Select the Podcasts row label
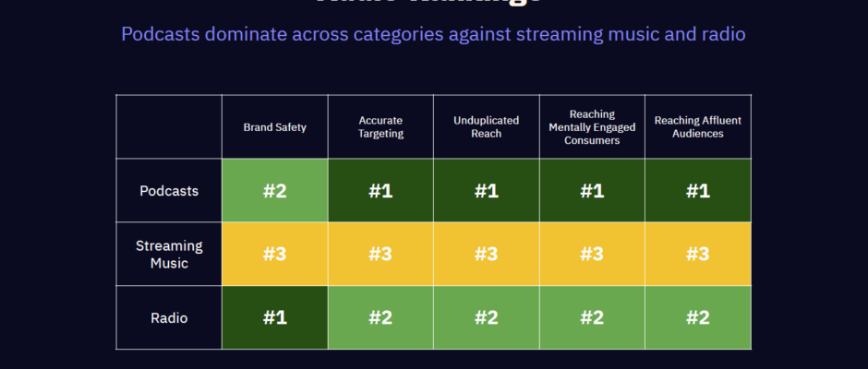The width and height of the screenshot is (868, 369). pos(169,191)
